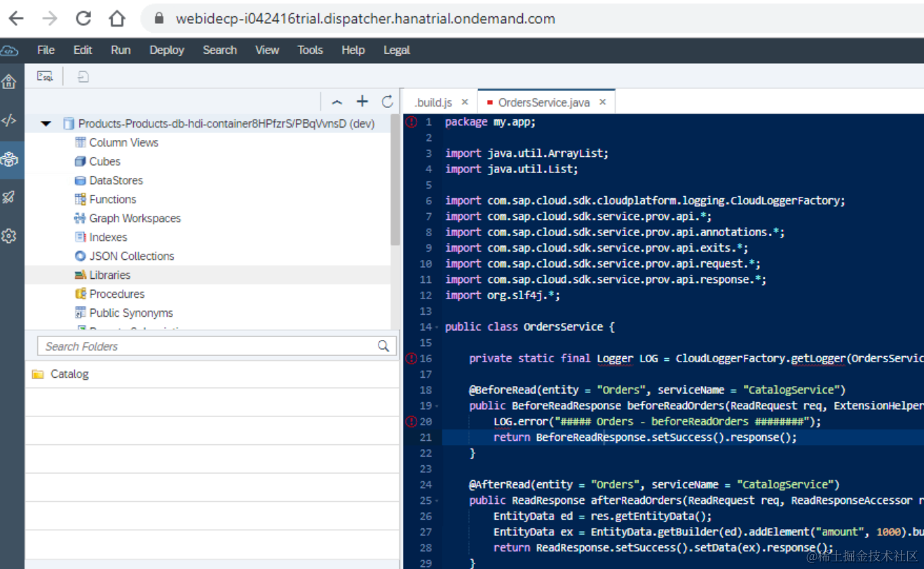The height and width of the screenshot is (569, 924).
Task: Click the browser URL address text
Action: (x=365, y=19)
